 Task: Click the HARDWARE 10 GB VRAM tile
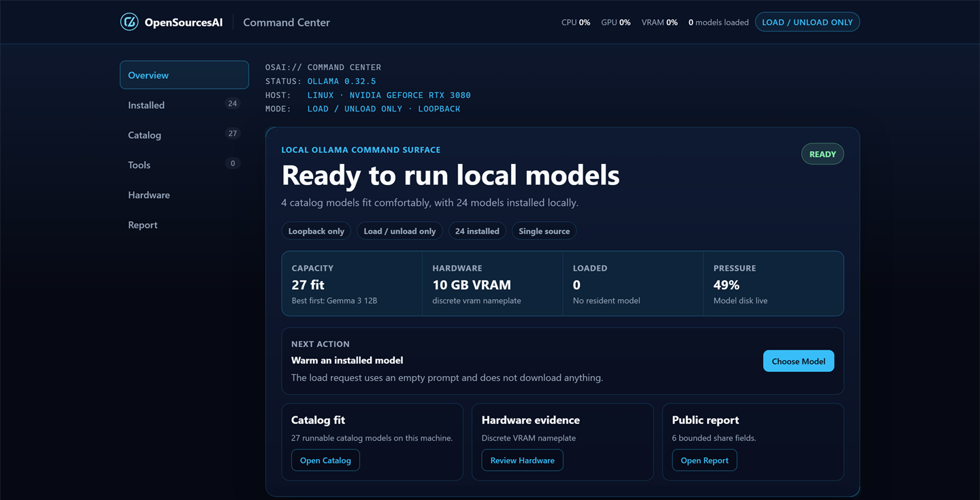tap(493, 284)
